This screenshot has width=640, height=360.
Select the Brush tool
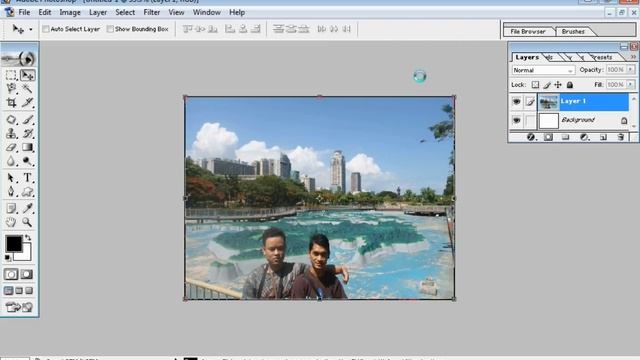point(27,120)
